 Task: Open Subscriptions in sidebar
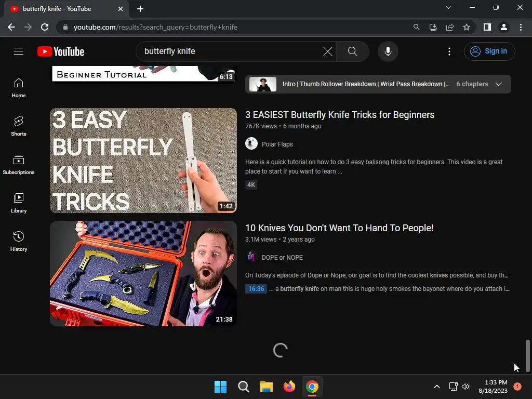pos(19,165)
